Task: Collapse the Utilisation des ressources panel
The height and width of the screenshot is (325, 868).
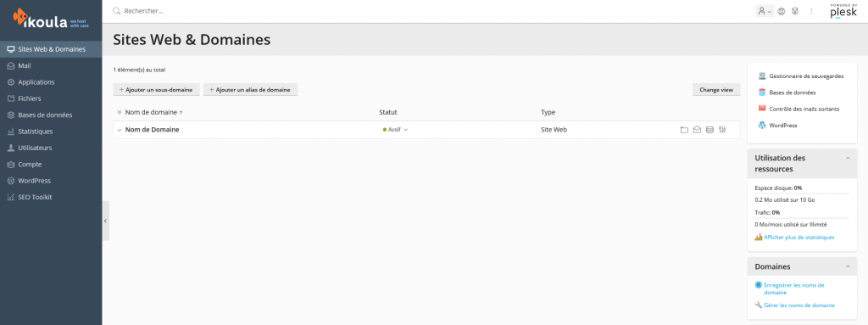Action: 847,159
